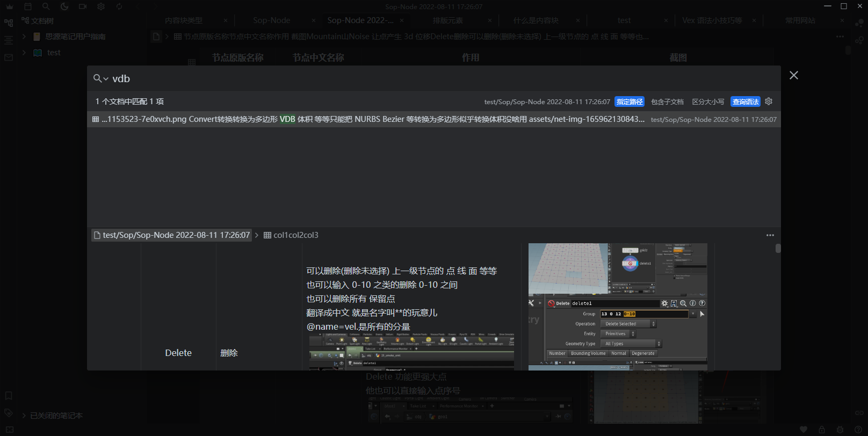The width and height of the screenshot is (868, 436).
Task: Switch to the 排版元素 tab
Action: [x=448, y=20]
